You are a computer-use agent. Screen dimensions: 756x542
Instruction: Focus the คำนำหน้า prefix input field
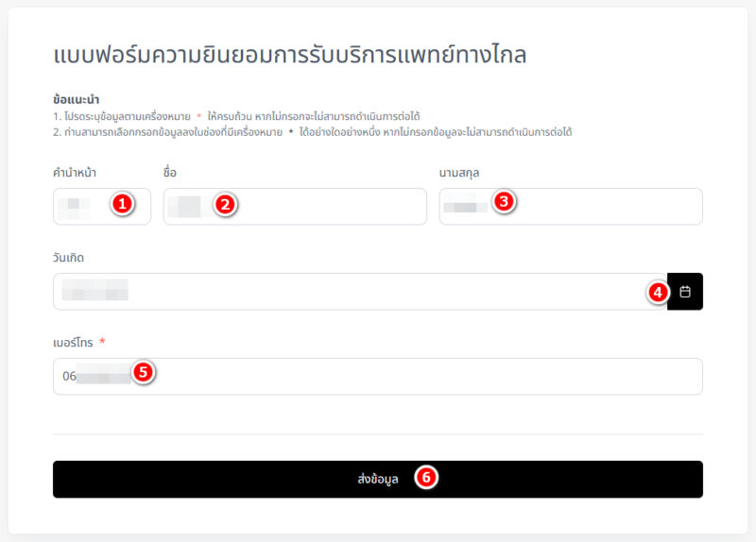85,206
